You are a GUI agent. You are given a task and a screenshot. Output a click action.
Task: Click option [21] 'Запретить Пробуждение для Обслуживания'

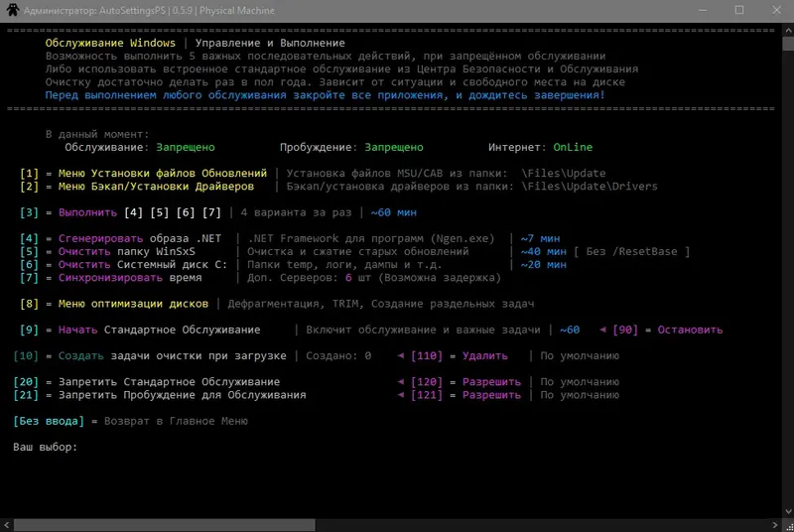[x=160, y=395]
